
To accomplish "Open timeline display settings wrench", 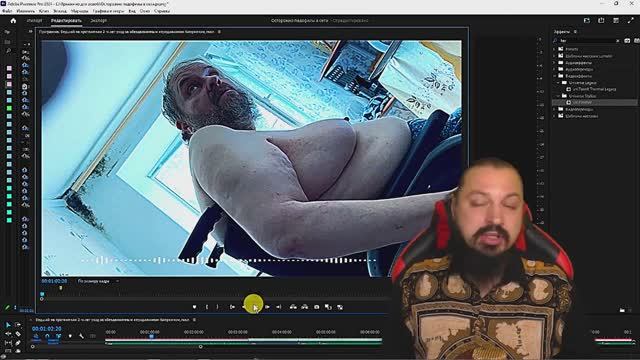I will [x=81, y=336].
